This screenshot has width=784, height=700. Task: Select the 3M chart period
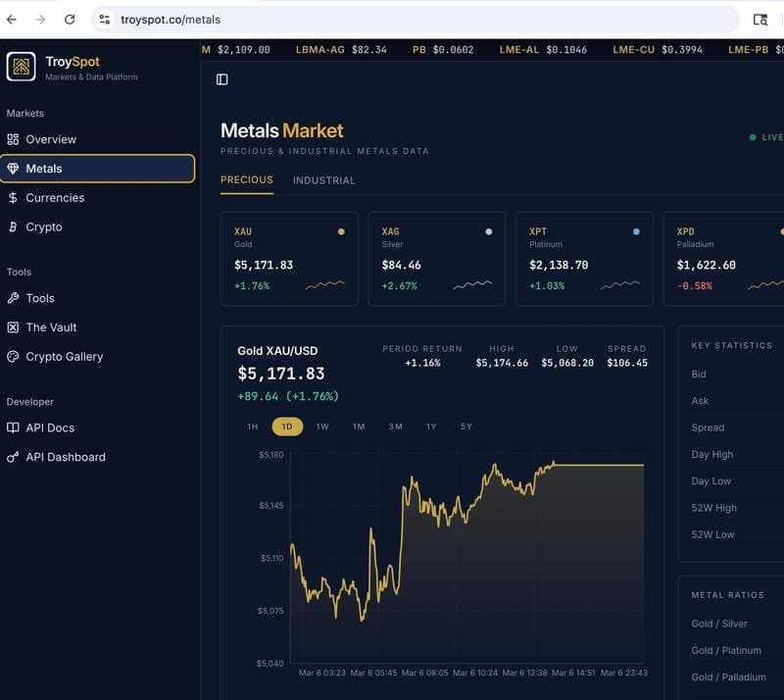[x=395, y=426]
